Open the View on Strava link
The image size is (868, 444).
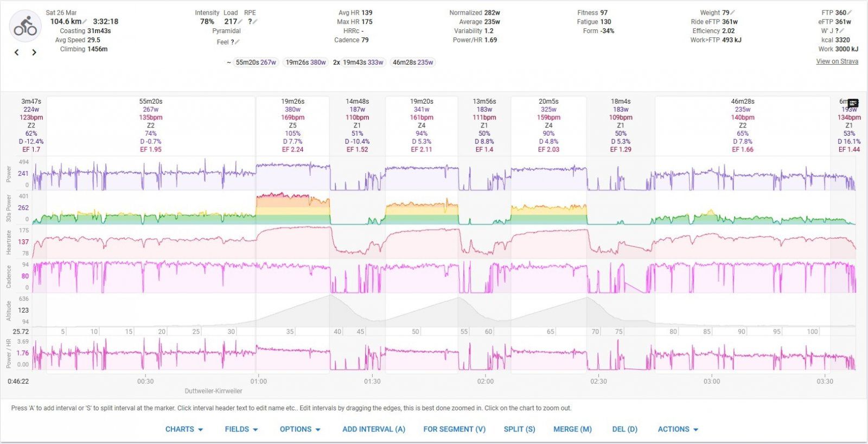837,61
